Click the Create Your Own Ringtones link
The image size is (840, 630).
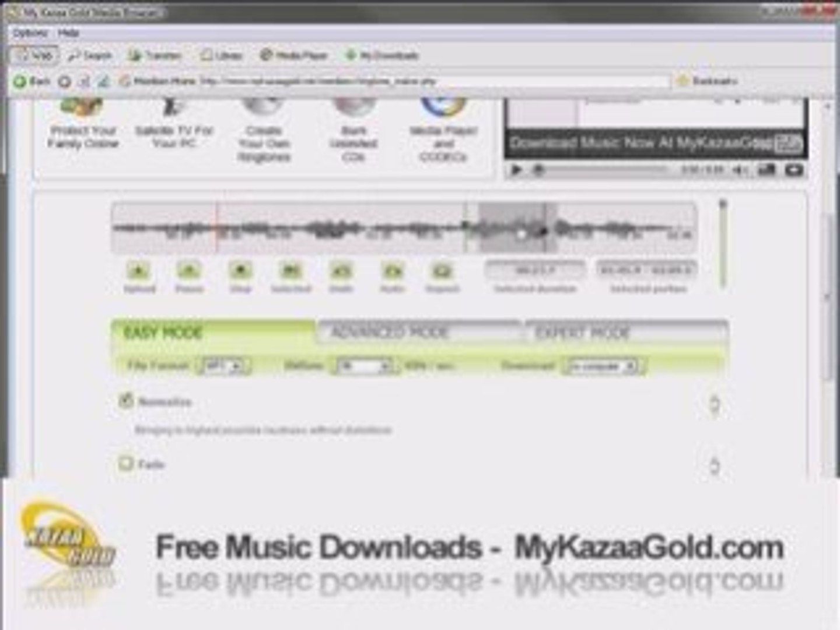click(264, 143)
